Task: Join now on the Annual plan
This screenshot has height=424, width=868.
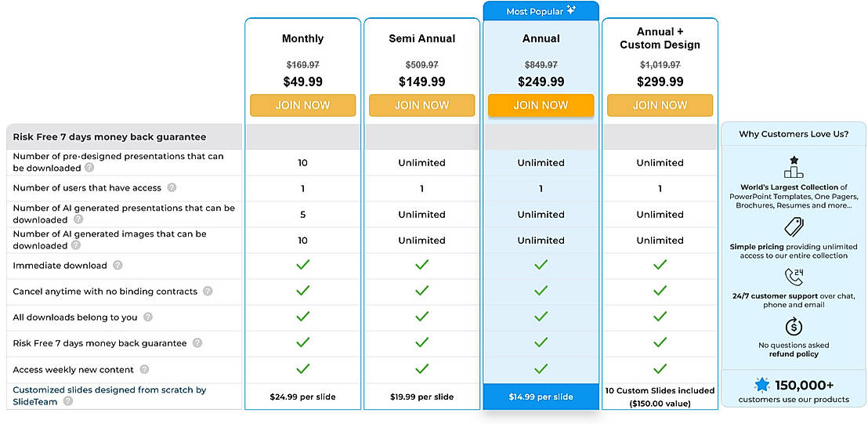Action: point(541,105)
